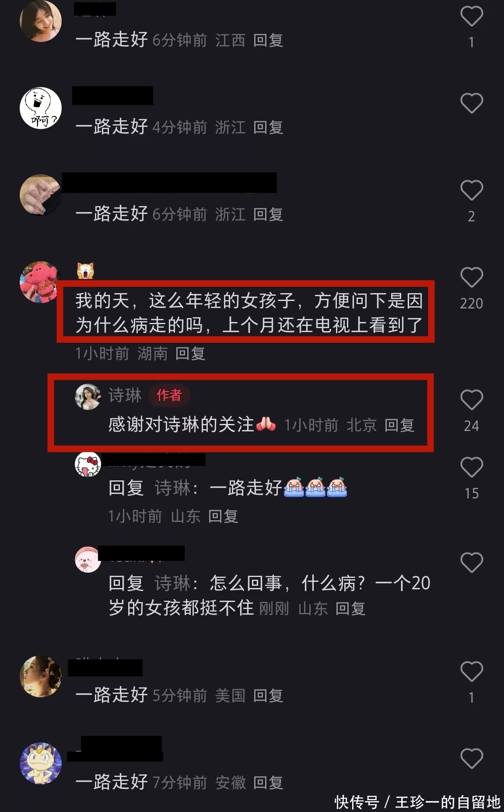504x812 pixels.
Task: Open the white cartoon face avatar profile
Action: (41, 108)
